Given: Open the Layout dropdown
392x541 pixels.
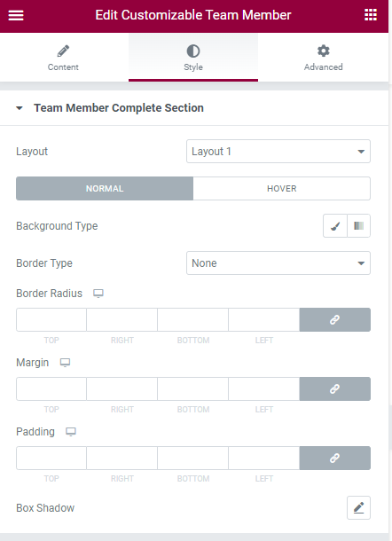Looking at the screenshot, I should [278, 151].
